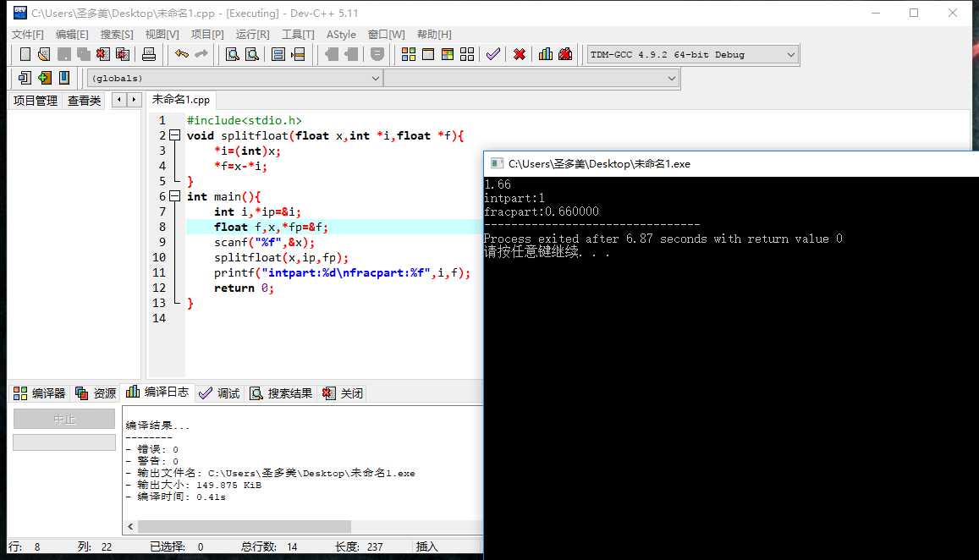The image size is (979, 560).
Task: Open the 工具[T] menu
Action: pyautogui.click(x=298, y=35)
